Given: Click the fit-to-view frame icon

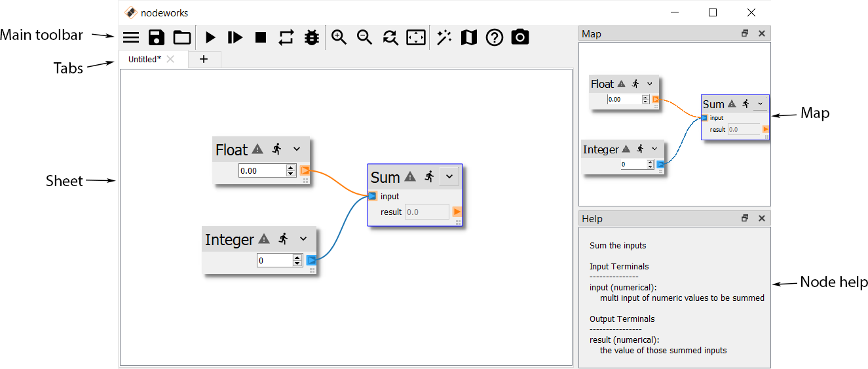Looking at the screenshot, I should [x=416, y=37].
